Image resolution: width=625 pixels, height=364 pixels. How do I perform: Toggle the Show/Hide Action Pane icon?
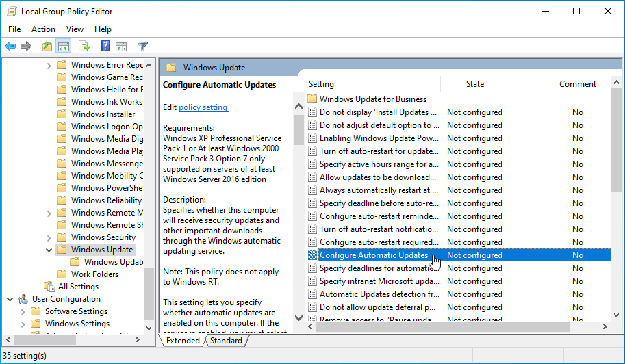click(120, 47)
